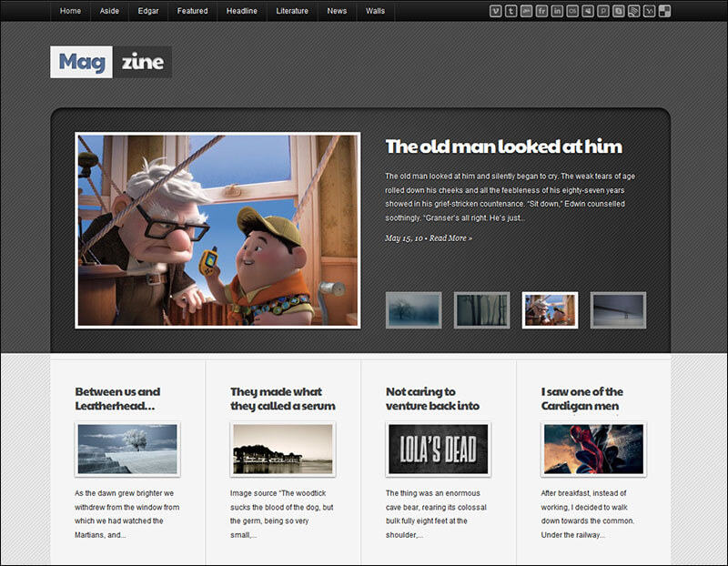The width and height of the screenshot is (728, 566).
Task: Click the excerpt beginning "After breakfast, instead of"
Action: tap(587, 514)
